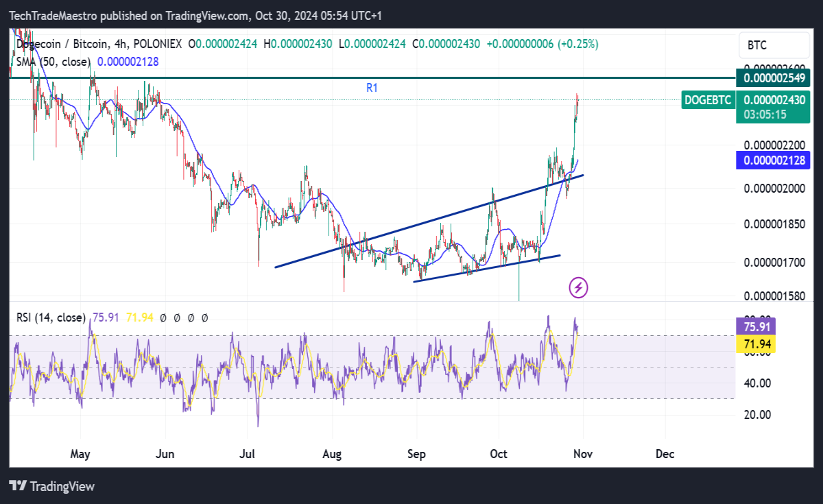The image size is (823, 504).
Task: Click the May label on time axis
Action: pyautogui.click(x=81, y=454)
